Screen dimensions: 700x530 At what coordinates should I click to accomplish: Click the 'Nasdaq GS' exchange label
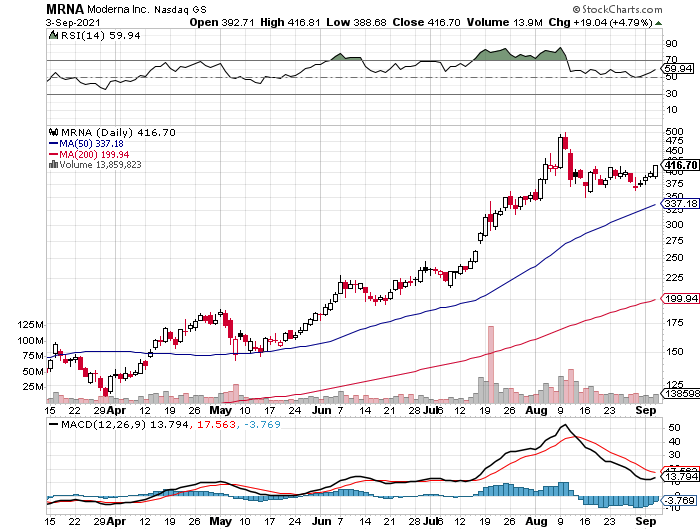pos(180,10)
